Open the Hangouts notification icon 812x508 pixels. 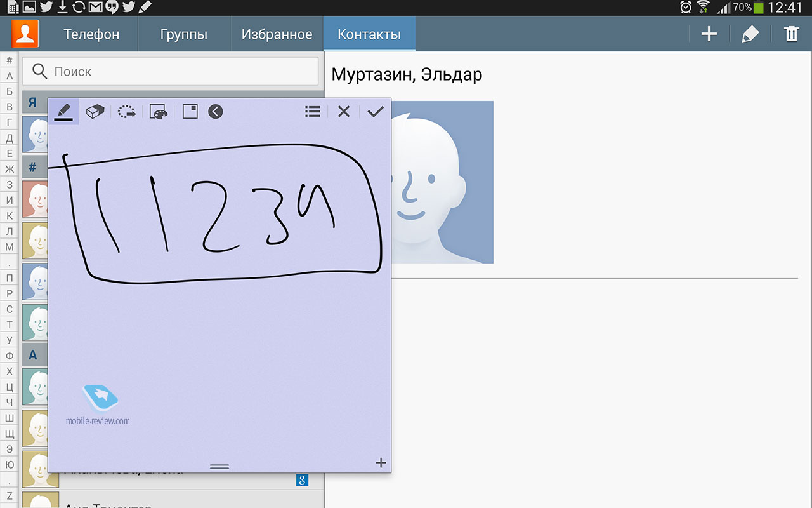[112, 8]
